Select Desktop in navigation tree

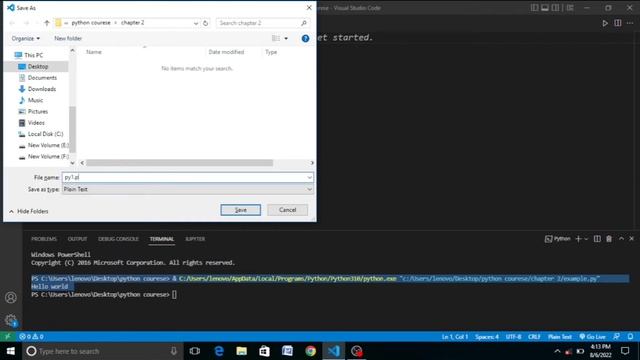[x=38, y=67]
